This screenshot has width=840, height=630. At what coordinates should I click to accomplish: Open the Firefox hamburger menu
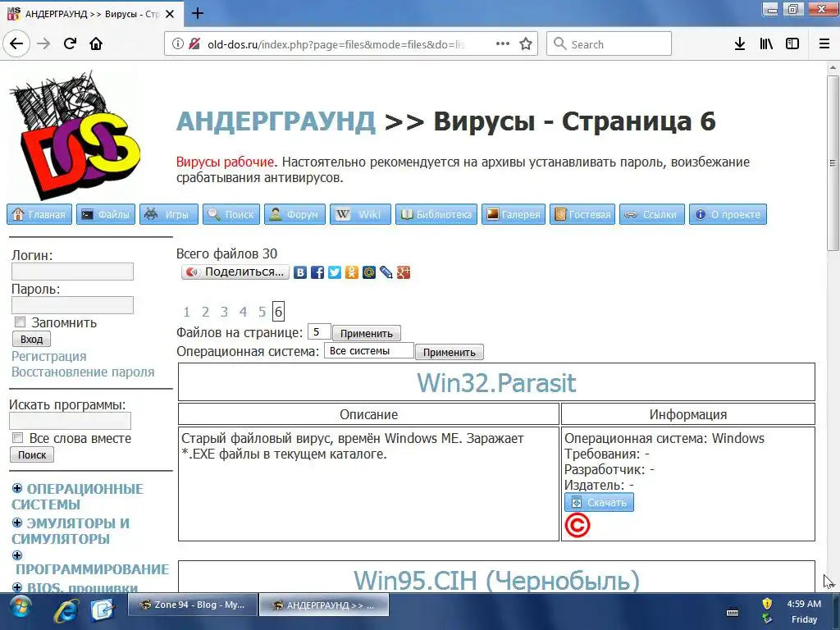click(824, 44)
